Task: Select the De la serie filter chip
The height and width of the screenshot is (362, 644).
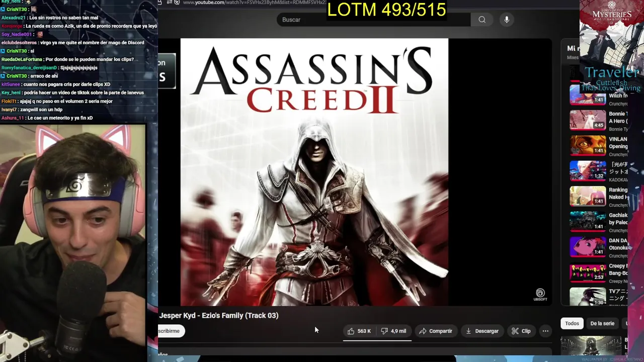Action: (x=602, y=323)
